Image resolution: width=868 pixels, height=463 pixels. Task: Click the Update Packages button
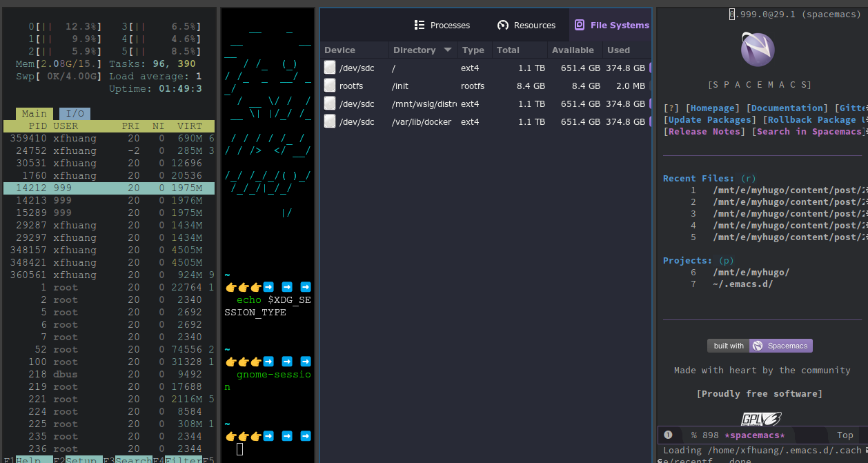pos(709,119)
